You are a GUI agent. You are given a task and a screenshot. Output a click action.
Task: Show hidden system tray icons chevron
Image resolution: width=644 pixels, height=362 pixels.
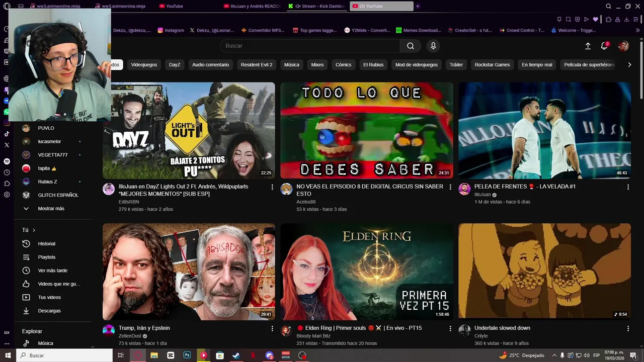click(x=554, y=355)
